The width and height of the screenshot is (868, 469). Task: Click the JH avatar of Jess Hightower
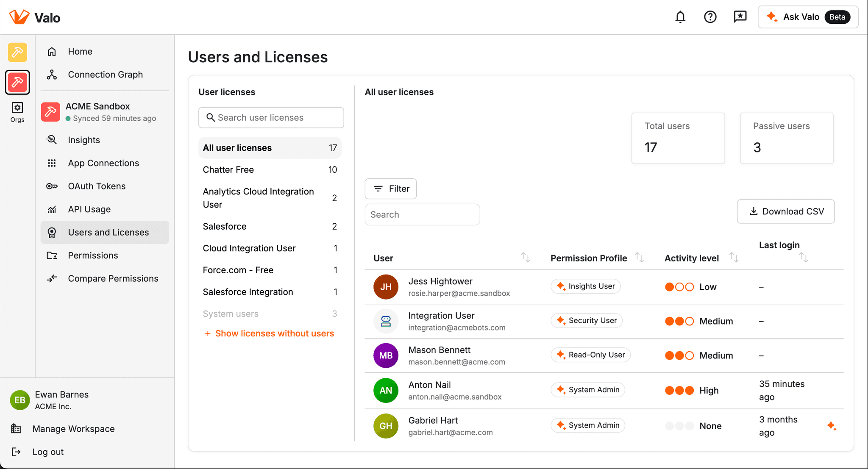[386, 287]
